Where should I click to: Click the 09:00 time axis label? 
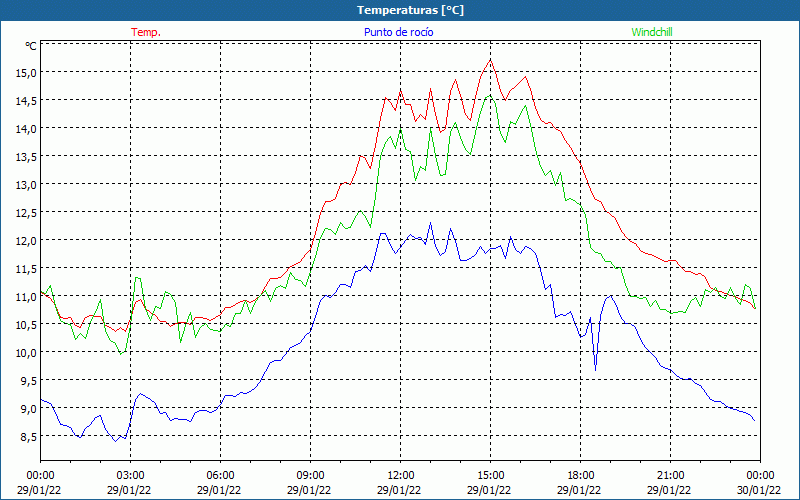coord(310,476)
